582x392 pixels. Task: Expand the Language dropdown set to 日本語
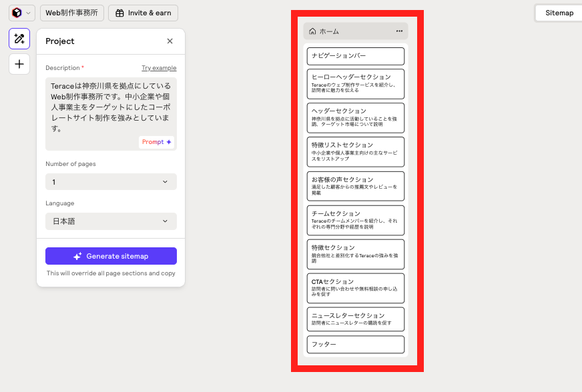(x=111, y=221)
